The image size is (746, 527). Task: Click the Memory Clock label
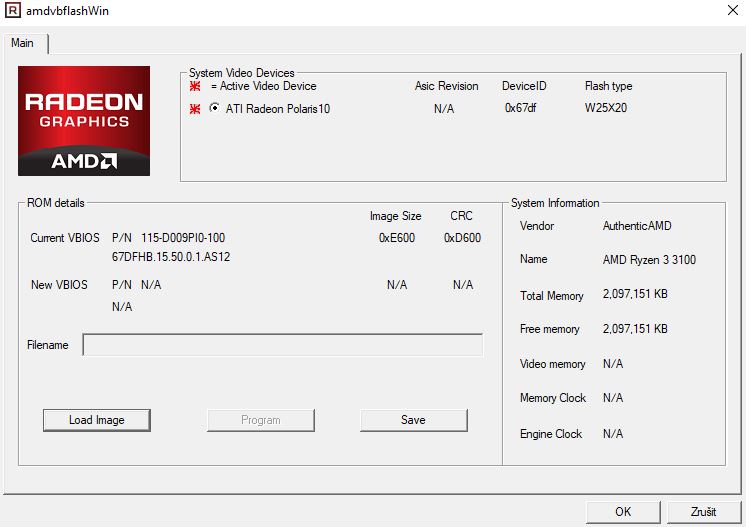click(553, 398)
